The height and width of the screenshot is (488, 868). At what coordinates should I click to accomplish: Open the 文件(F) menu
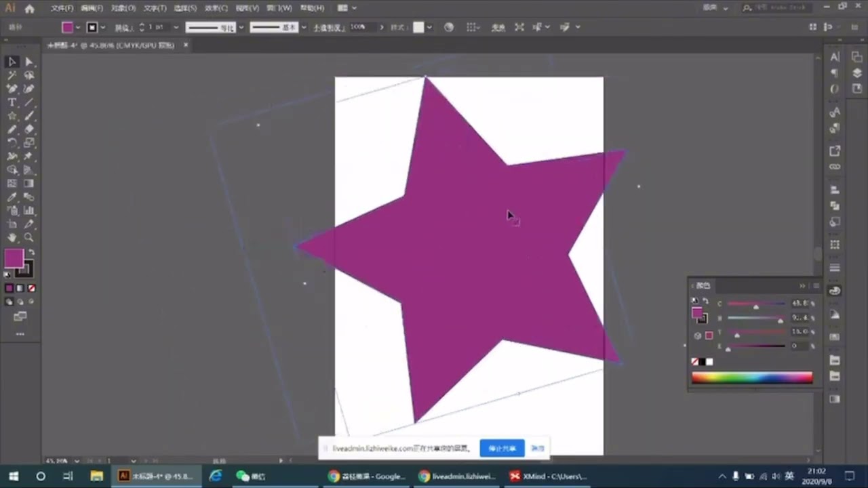click(62, 8)
